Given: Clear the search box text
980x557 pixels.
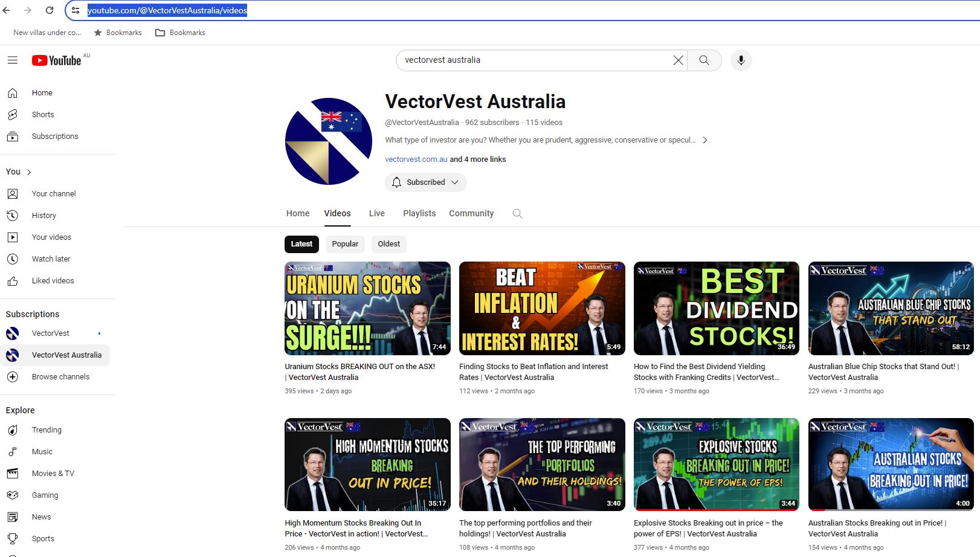Looking at the screenshot, I should pyautogui.click(x=678, y=60).
